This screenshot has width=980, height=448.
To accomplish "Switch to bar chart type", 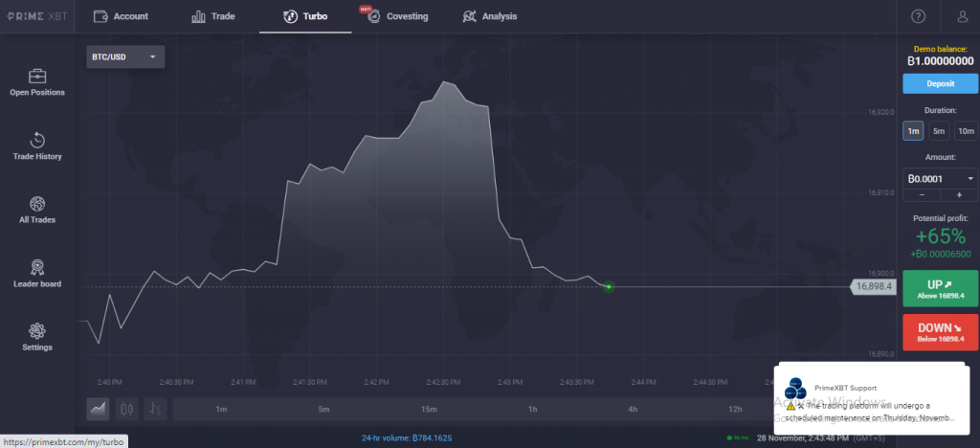I will click(x=156, y=410).
